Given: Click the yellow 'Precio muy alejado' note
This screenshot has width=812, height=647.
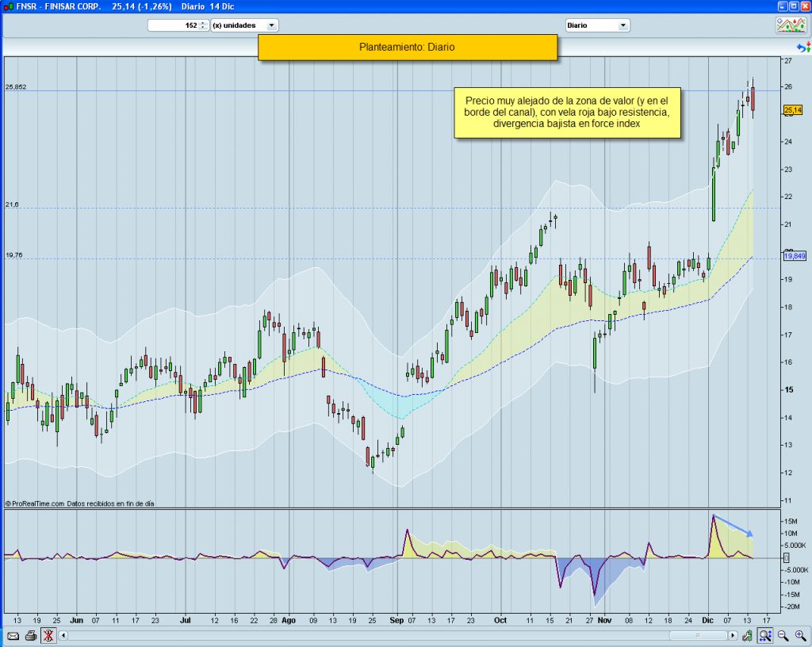Looking at the screenshot, I should point(567,112).
